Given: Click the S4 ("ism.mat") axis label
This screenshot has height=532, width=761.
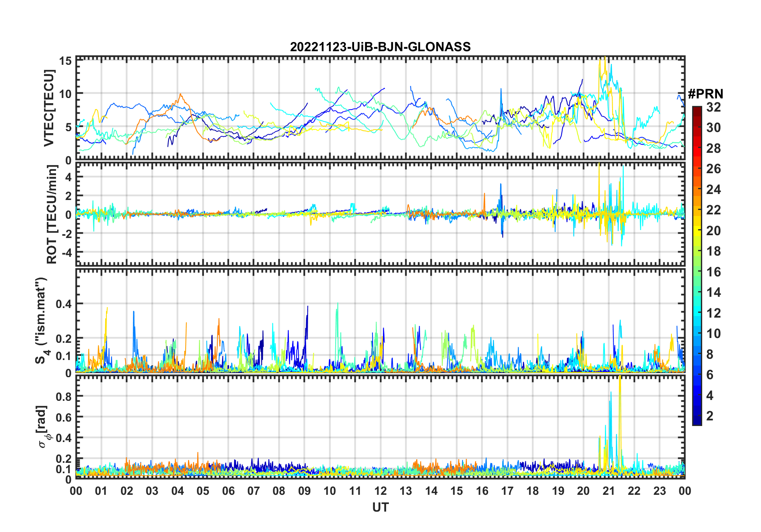Looking at the screenshot, I should point(43,320).
